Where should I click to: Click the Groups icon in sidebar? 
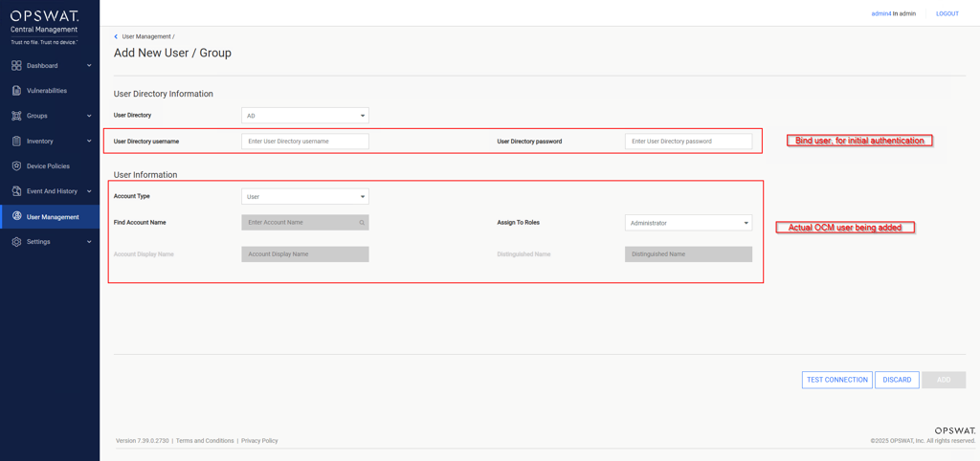click(x=17, y=116)
